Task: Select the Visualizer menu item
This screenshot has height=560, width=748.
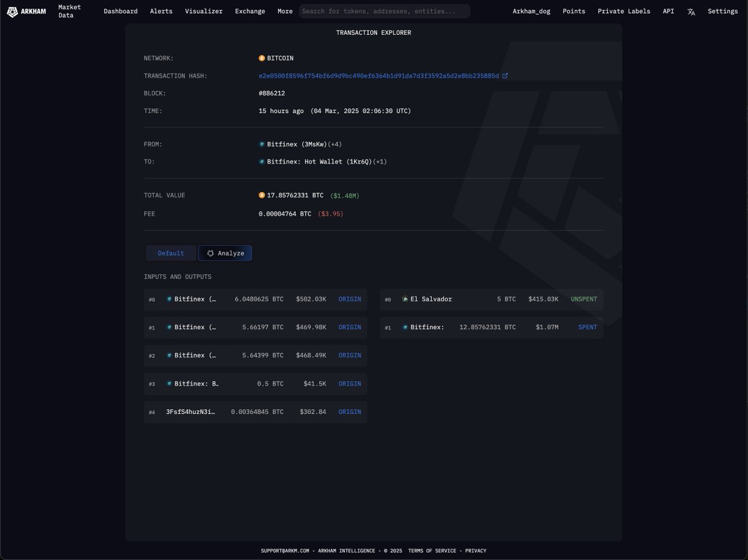Action: (x=203, y=11)
